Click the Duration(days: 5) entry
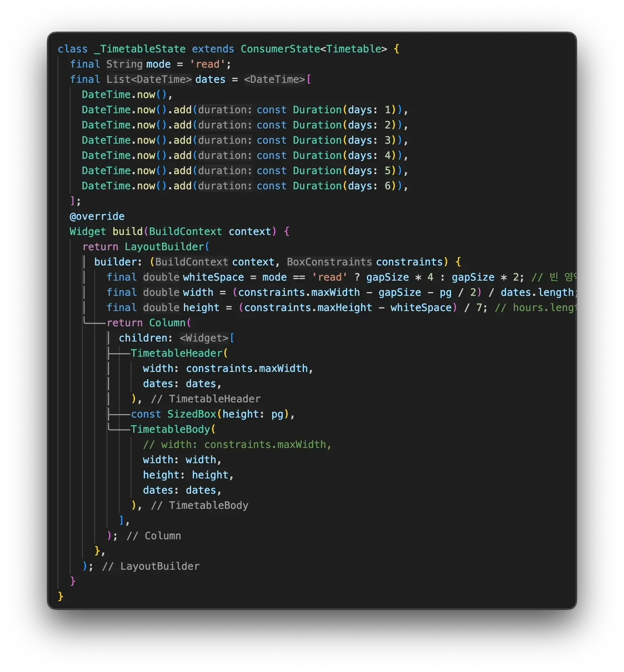Screen dimensions: 624x672 pos(344,171)
